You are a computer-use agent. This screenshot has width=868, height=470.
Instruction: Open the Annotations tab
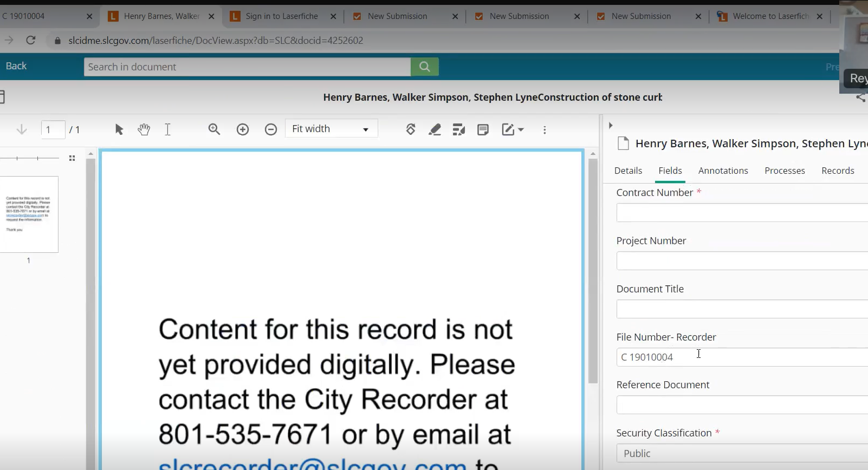pos(723,171)
